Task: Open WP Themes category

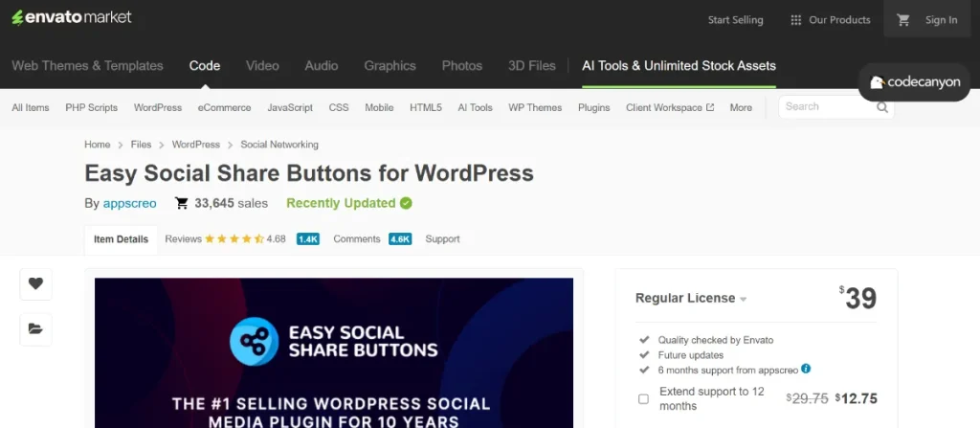Action: click(x=535, y=107)
